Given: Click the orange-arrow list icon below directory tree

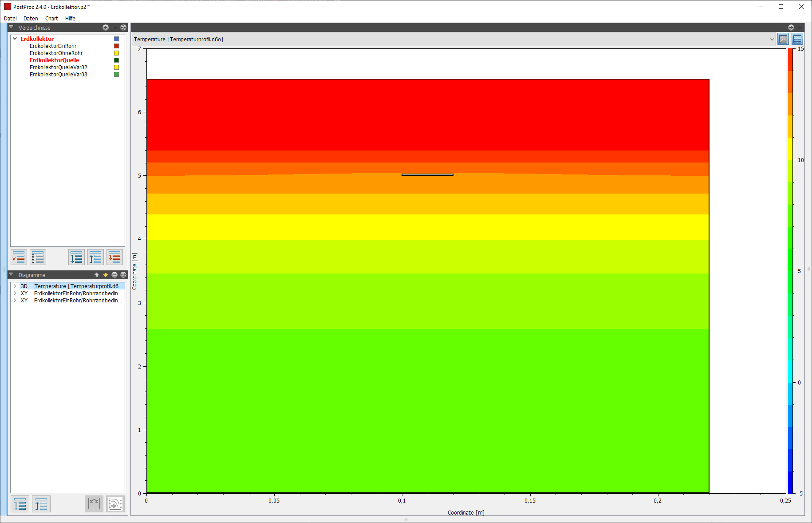Looking at the screenshot, I should (x=114, y=257).
